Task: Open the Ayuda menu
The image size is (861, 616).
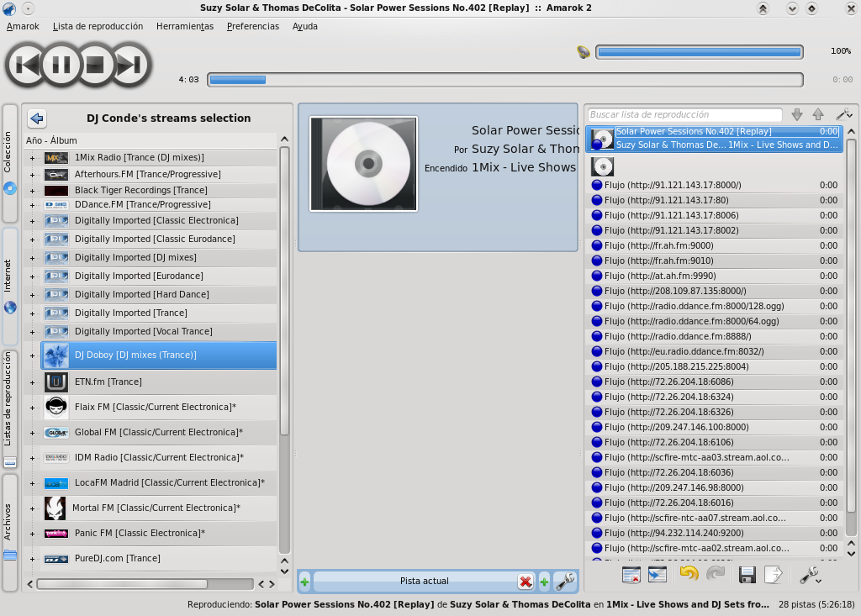Action: (304, 26)
